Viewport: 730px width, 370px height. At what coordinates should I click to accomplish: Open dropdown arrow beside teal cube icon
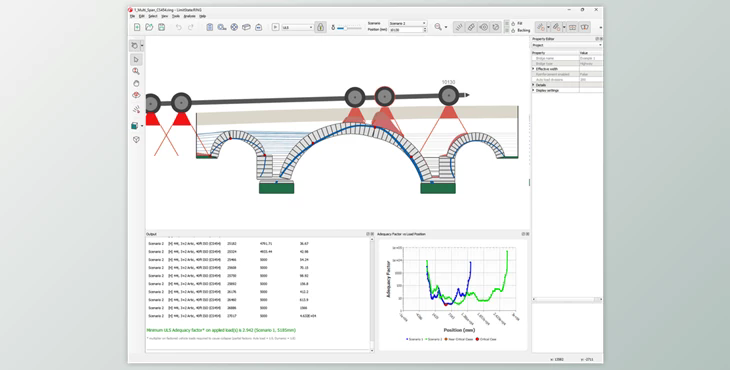pos(142,126)
